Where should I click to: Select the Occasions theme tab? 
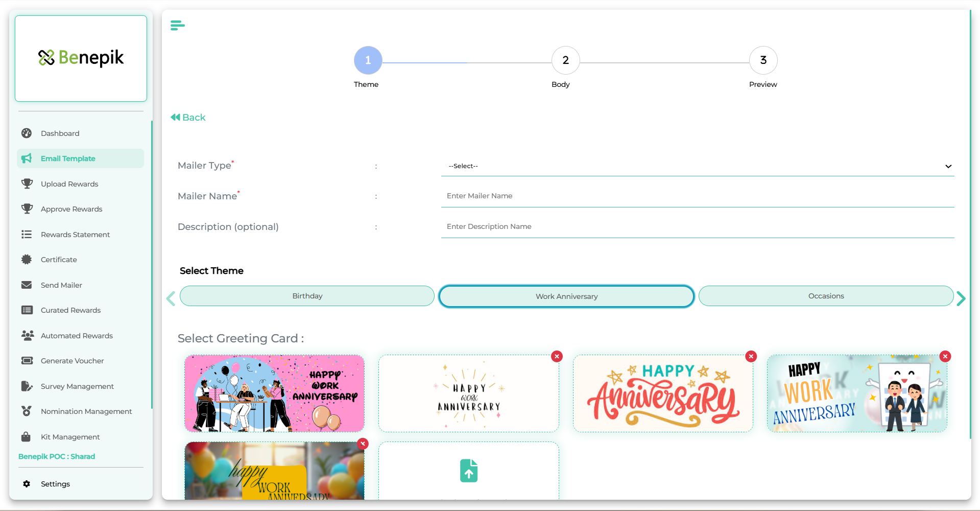(826, 296)
